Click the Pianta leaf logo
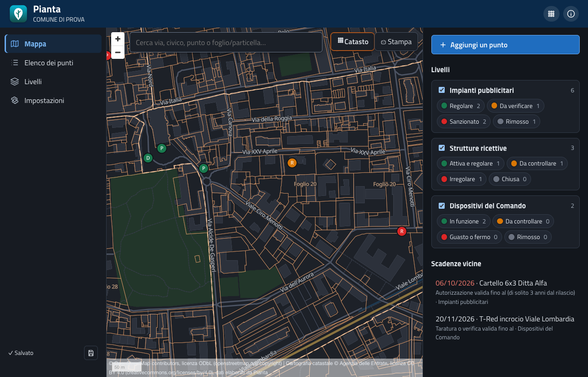This screenshot has width=588, height=377. (x=18, y=14)
